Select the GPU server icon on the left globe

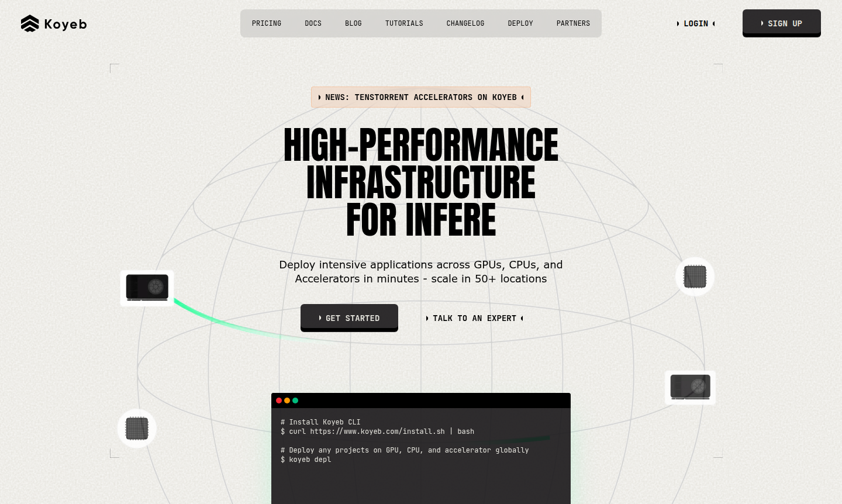[x=147, y=288]
